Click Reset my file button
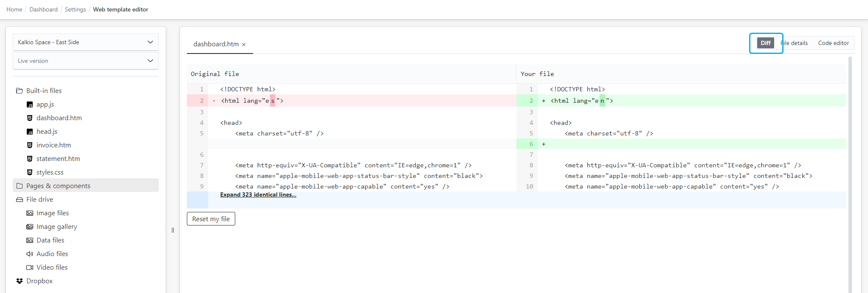This screenshot has height=293, width=868. 211,219
